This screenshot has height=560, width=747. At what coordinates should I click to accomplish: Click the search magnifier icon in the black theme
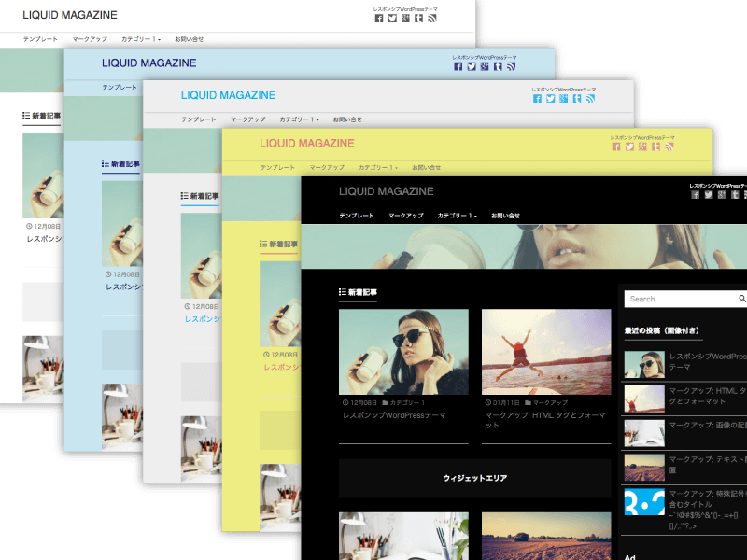(x=742, y=299)
